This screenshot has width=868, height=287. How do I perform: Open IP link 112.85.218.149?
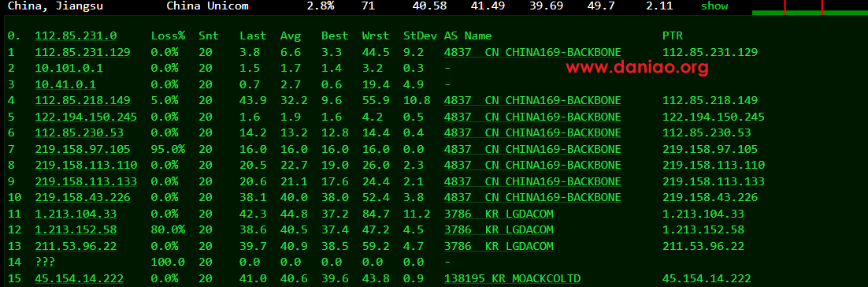point(83,100)
